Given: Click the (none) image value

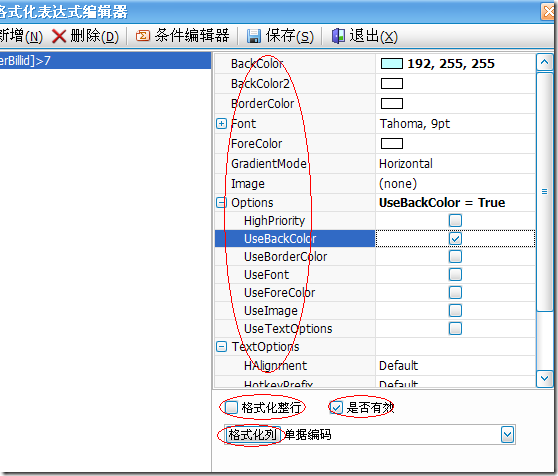Looking at the screenshot, I should tap(398, 184).
